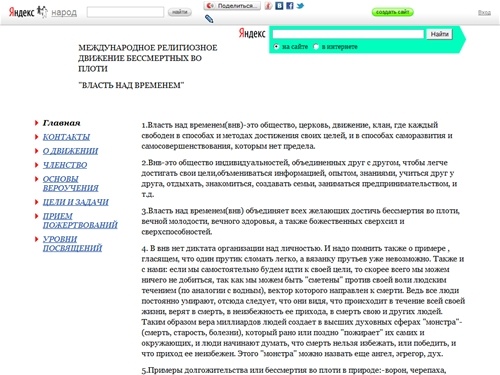The height and width of the screenshot is (375, 500).
Task: Focus the Yandex site search input field
Action: point(348,34)
